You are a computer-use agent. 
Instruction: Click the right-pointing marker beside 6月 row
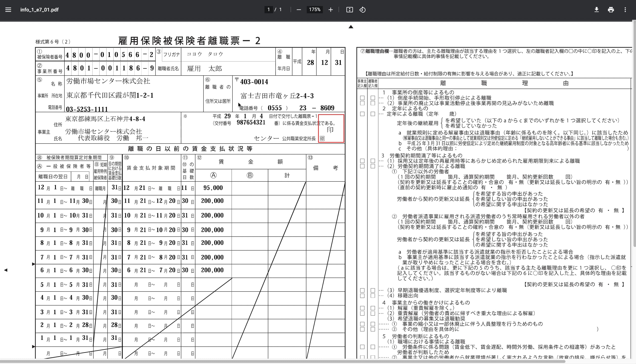tap(33, 264)
